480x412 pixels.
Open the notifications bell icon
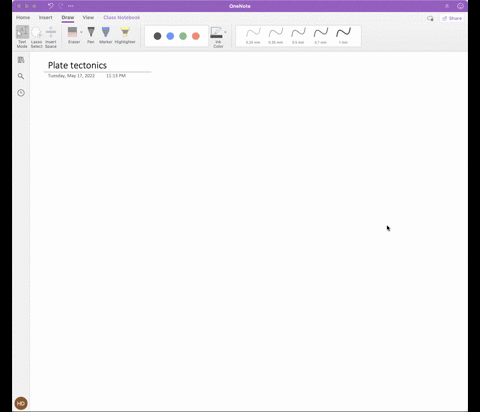tap(447, 6)
